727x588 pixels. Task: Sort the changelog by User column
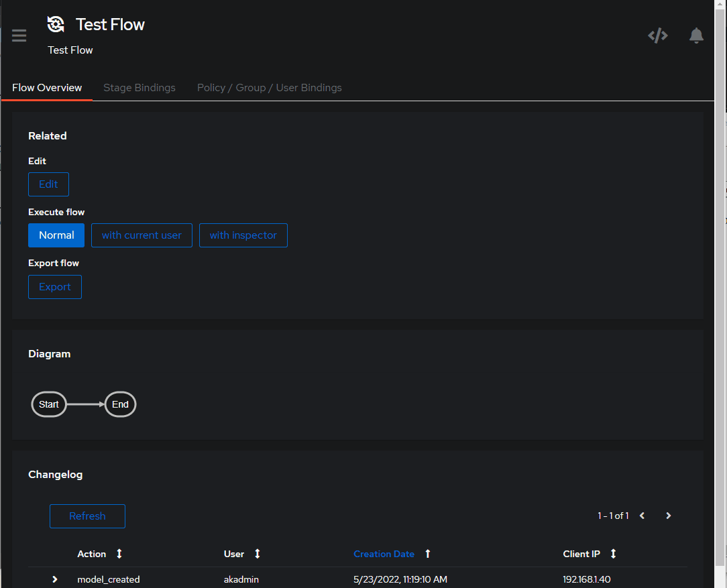[257, 554]
